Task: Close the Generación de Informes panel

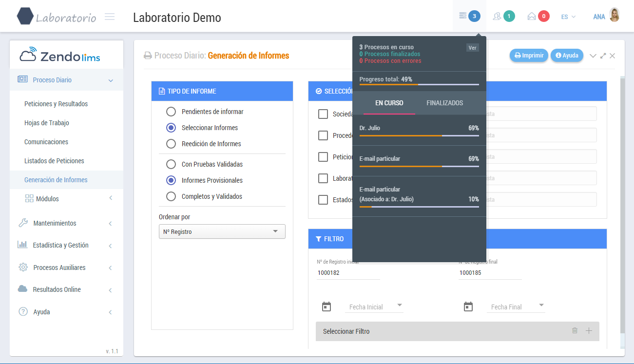Action: [x=613, y=56]
